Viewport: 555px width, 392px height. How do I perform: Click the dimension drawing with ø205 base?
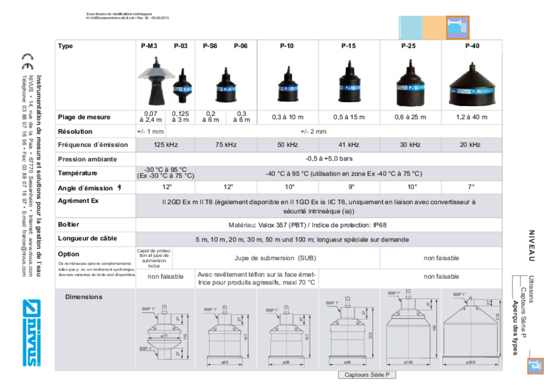pyautogui.click(x=472, y=329)
